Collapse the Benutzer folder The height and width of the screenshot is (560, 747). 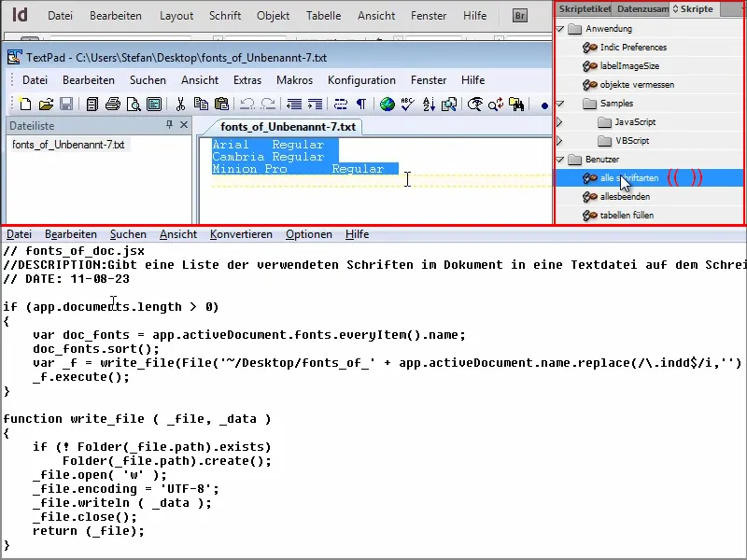pyautogui.click(x=560, y=160)
